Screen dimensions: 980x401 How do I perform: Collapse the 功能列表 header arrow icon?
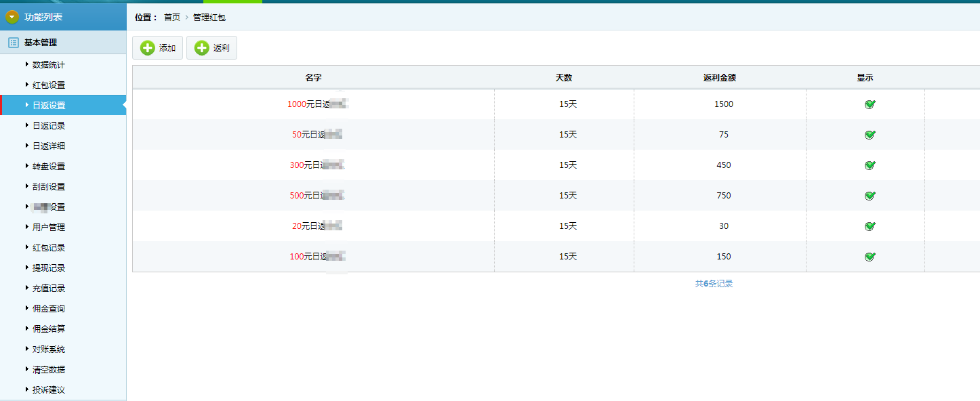pyautogui.click(x=12, y=17)
